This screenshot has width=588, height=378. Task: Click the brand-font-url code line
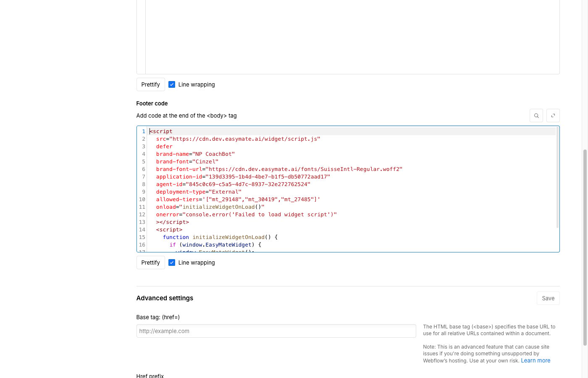(279, 169)
